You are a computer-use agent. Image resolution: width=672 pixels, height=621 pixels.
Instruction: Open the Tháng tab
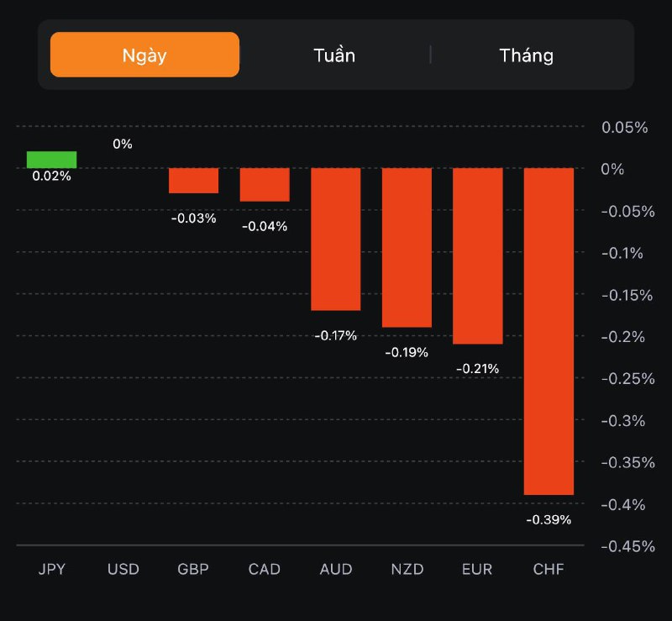[527, 55]
